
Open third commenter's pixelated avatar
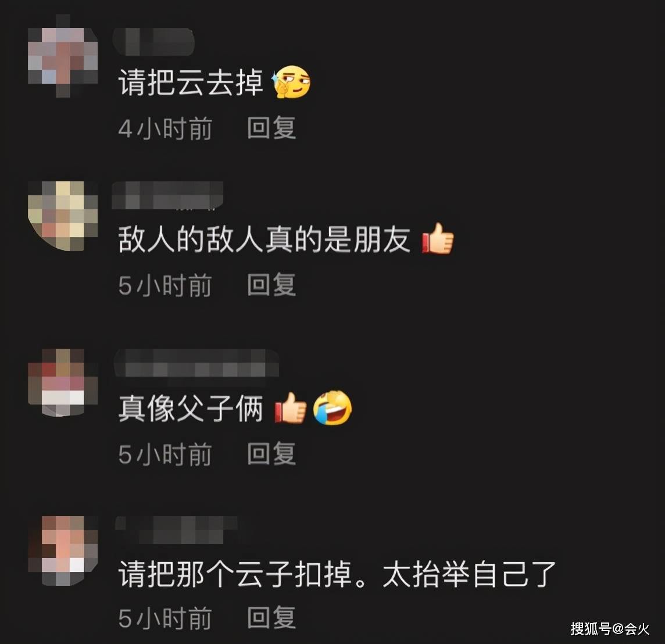(63, 382)
